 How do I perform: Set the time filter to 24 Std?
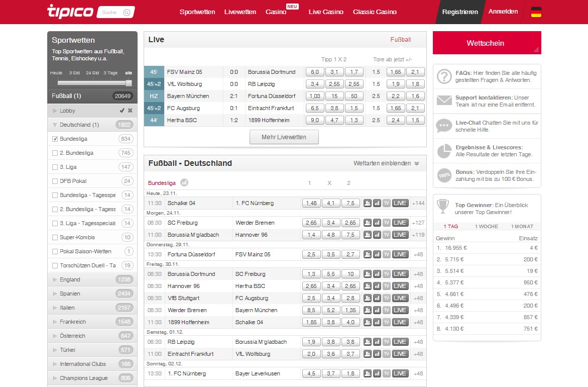click(92, 73)
